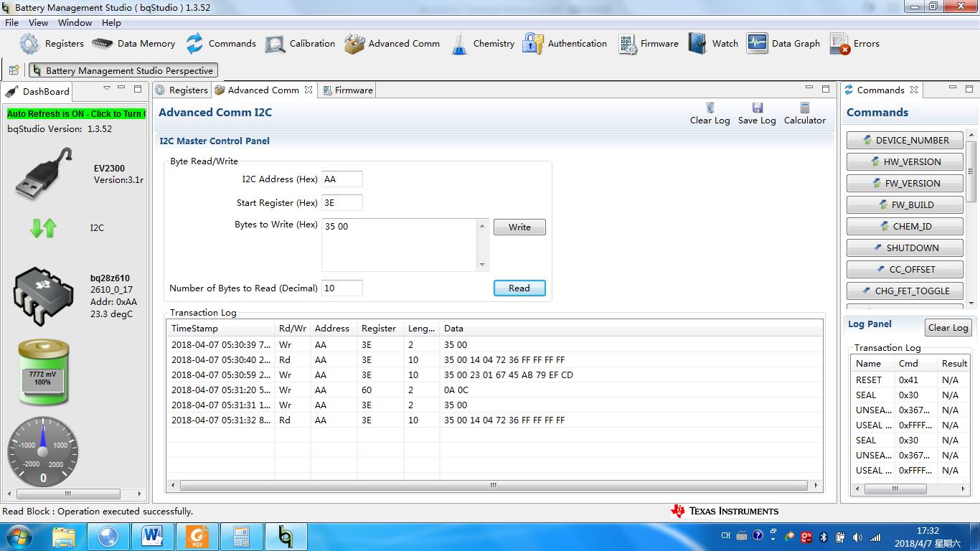Screen dimensions: 980x551
Task: Run the DEVICE_NUMBER command
Action: click(x=905, y=140)
